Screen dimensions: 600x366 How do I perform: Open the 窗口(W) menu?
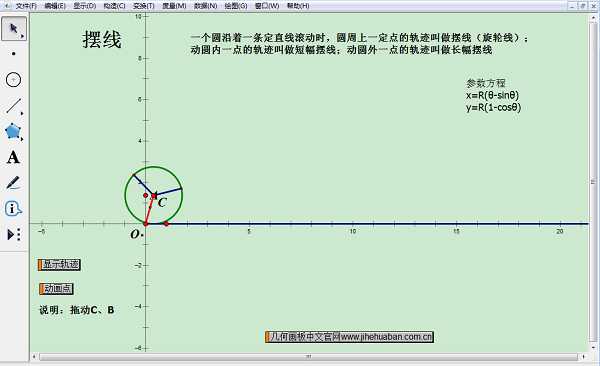(267, 6)
